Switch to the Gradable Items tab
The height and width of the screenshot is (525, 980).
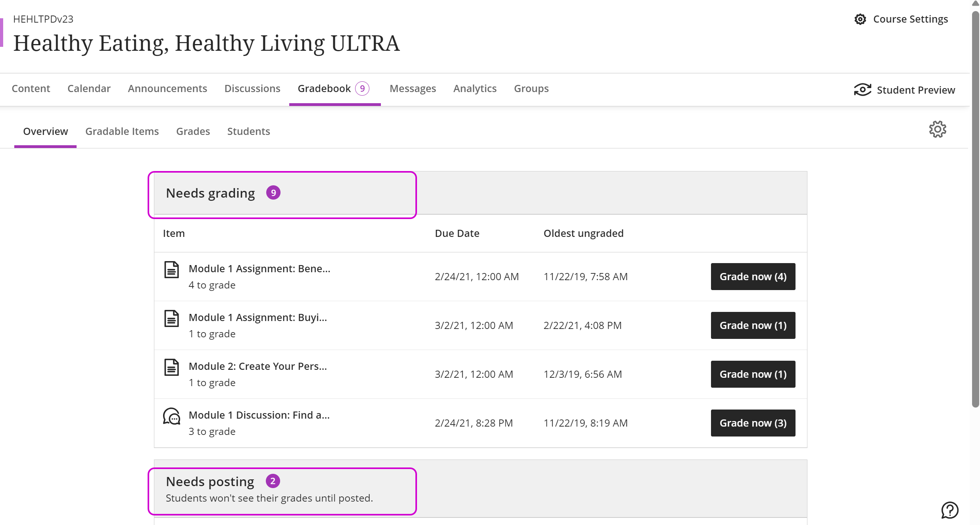(122, 131)
